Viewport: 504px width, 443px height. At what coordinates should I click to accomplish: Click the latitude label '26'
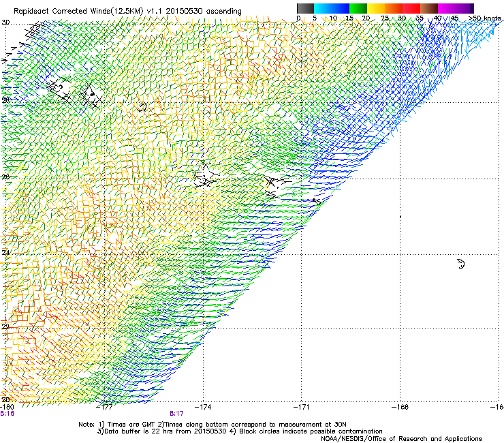5,177
